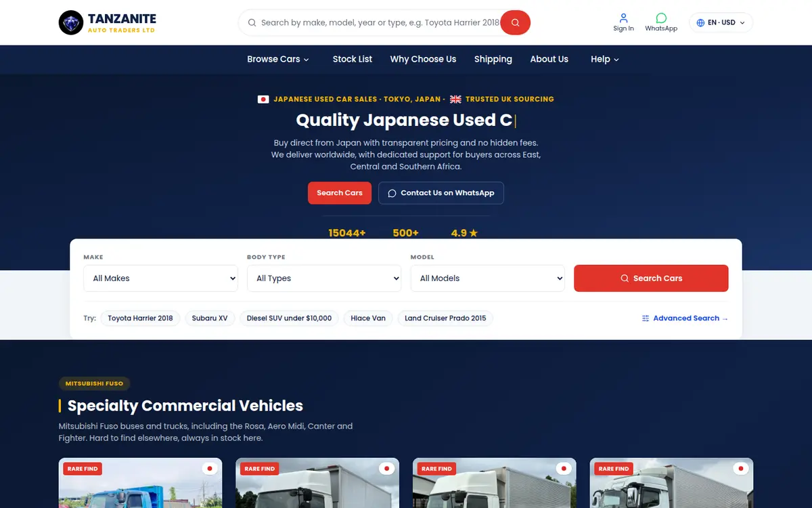
Task: Select the Subaru XV suggestion chip
Action: tap(210, 318)
